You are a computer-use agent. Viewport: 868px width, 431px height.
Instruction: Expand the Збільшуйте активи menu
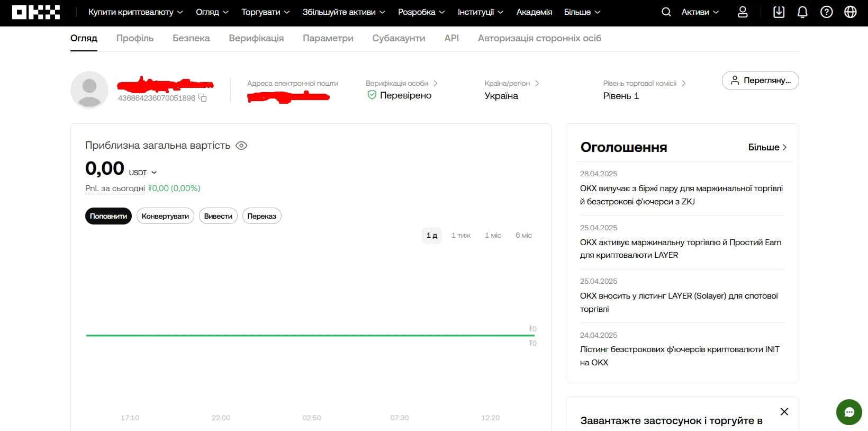(344, 12)
